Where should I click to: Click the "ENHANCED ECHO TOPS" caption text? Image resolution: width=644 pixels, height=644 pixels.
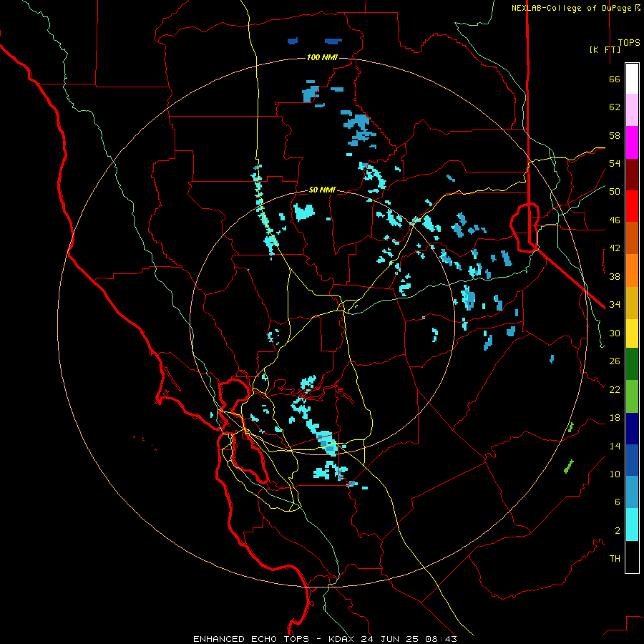tap(251, 639)
